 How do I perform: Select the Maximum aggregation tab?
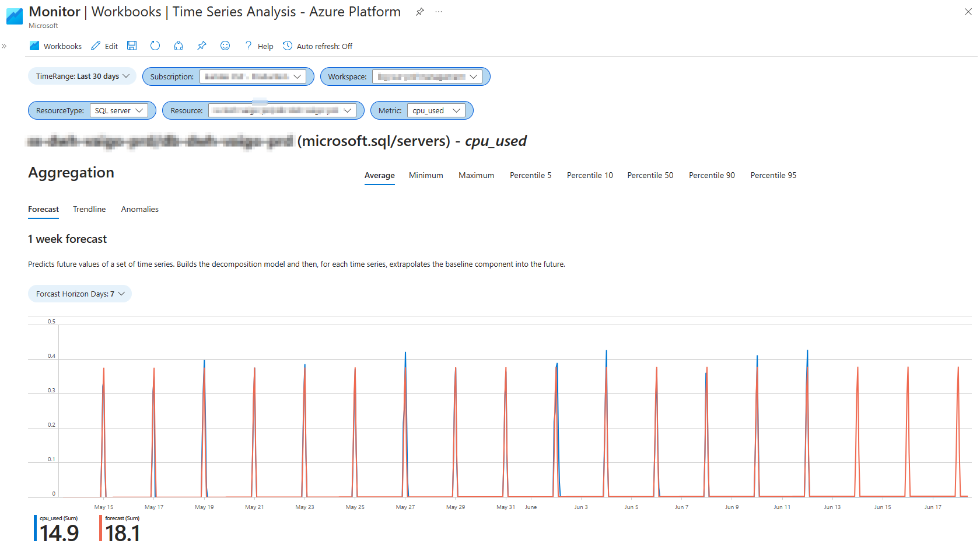point(476,175)
